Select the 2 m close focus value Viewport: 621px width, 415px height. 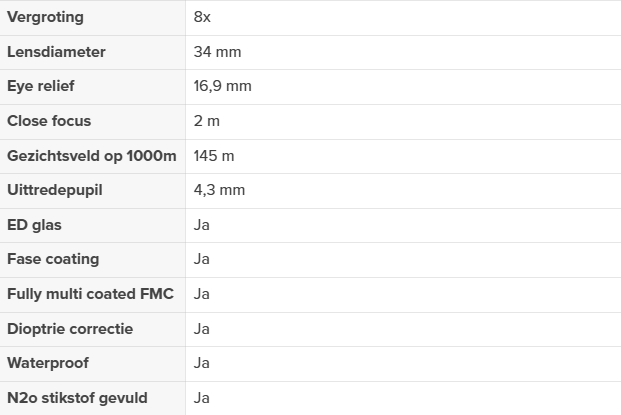point(206,121)
